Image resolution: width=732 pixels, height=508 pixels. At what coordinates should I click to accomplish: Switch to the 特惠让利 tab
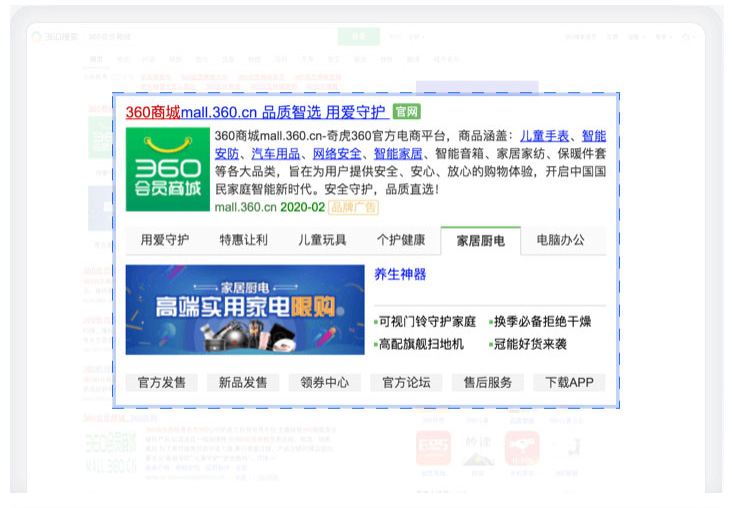(244, 241)
